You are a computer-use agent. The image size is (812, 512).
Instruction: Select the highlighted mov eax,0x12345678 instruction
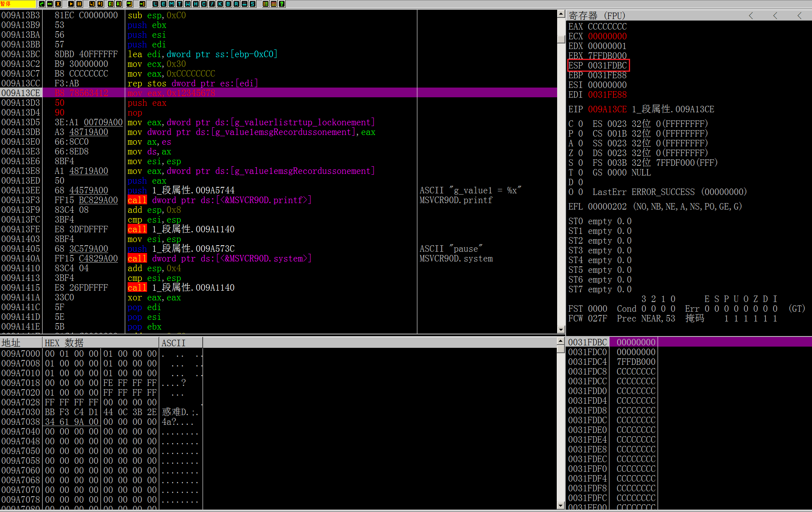click(279, 93)
